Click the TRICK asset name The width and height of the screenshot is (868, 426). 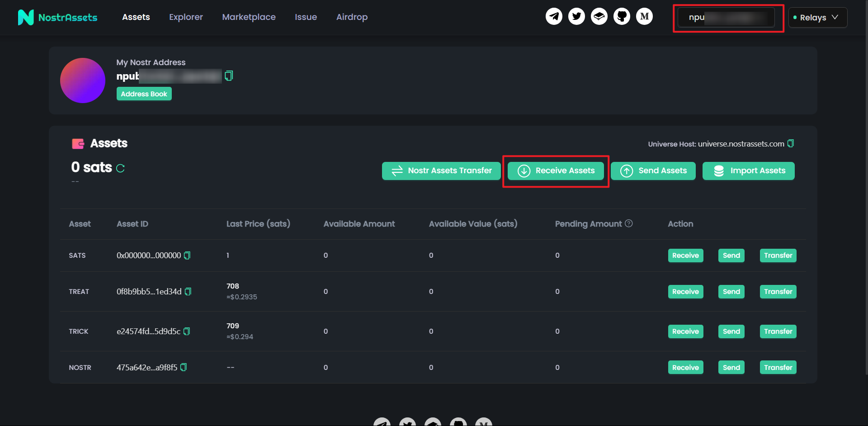pos(79,331)
